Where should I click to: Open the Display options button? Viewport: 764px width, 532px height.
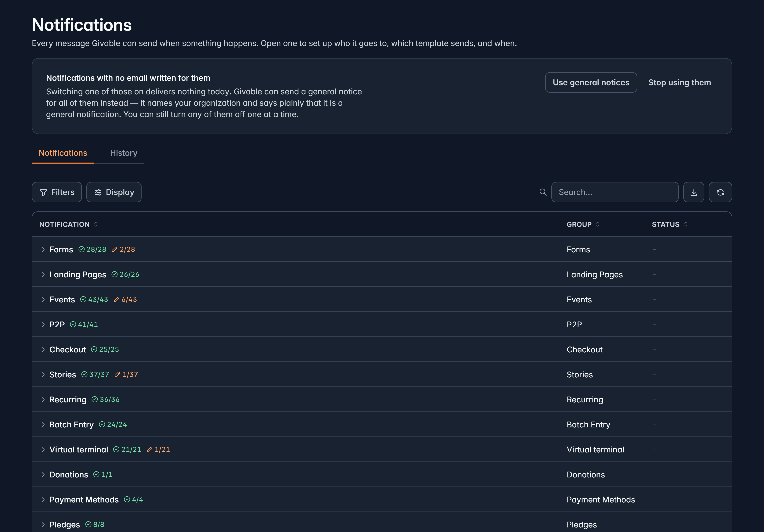coord(114,192)
